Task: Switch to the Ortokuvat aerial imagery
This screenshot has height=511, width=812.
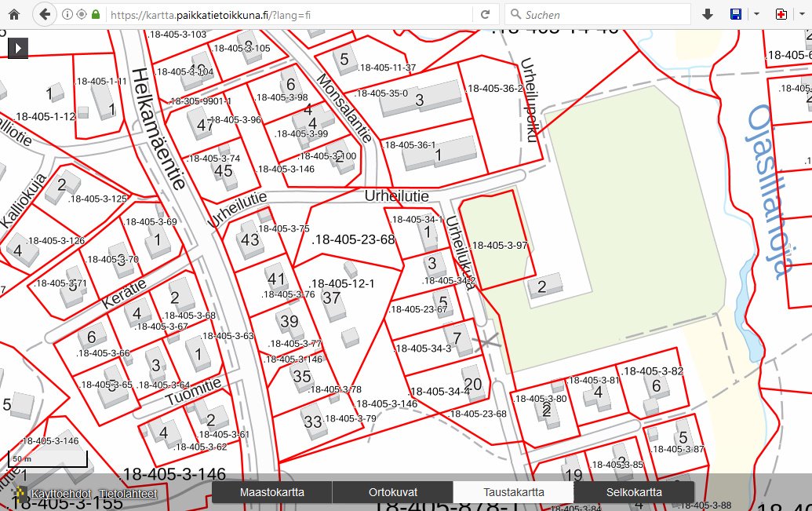Action: tap(393, 492)
